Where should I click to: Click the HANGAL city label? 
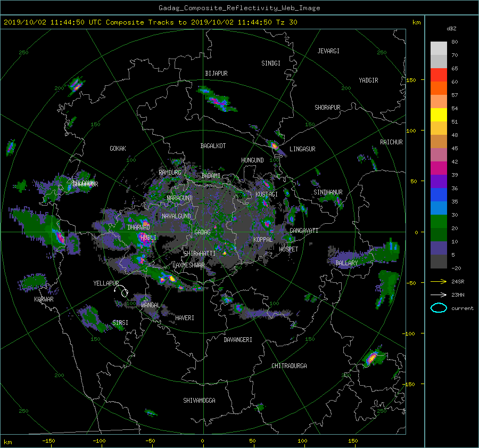150,305
